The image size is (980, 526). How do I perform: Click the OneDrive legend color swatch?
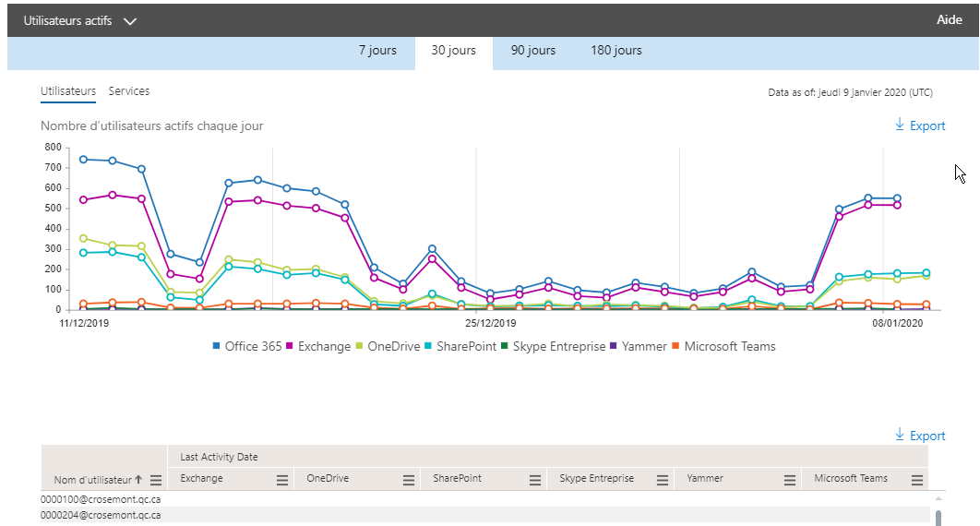point(361,347)
